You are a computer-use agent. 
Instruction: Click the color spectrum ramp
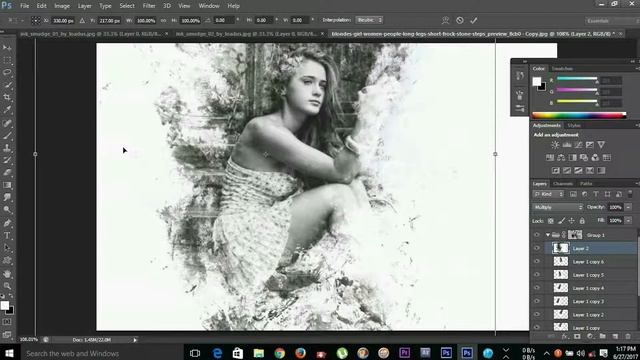[x=579, y=116]
